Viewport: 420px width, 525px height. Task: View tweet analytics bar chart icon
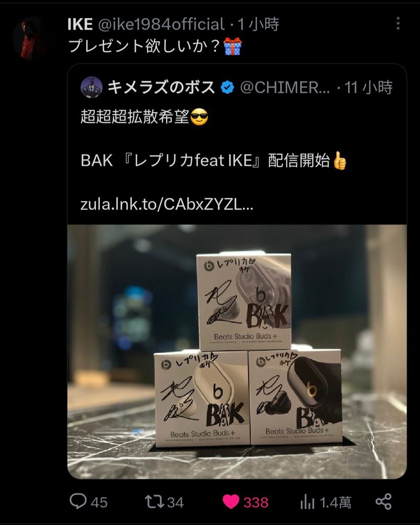307,502
